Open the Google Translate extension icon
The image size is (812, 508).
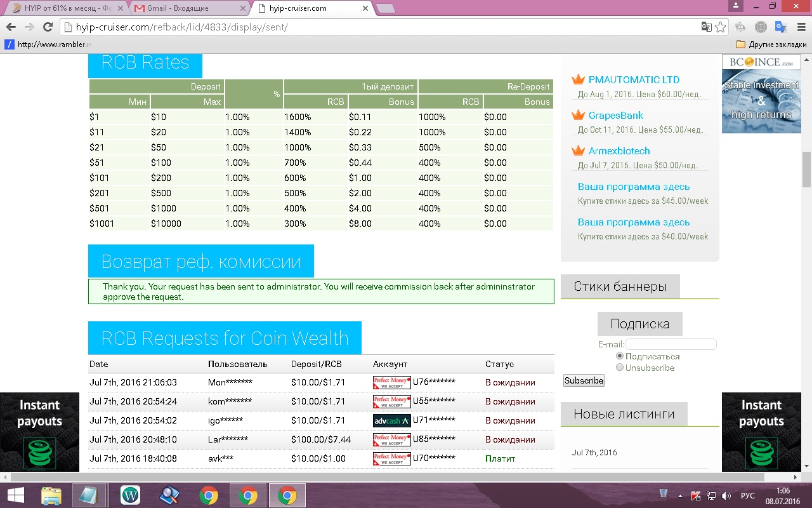click(781, 27)
